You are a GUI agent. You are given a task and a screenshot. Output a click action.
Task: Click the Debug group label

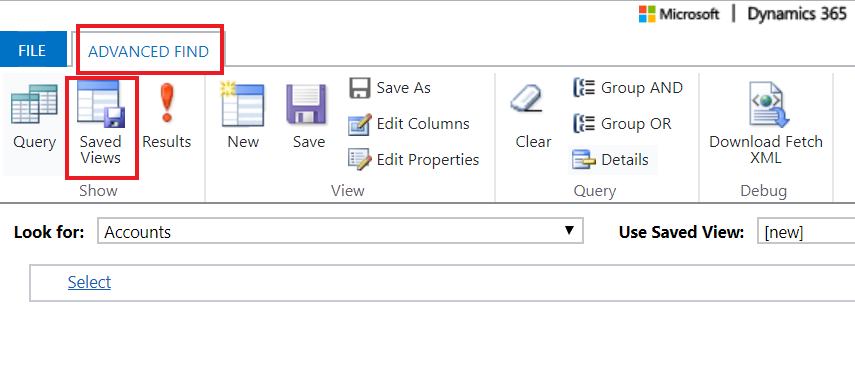[x=763, y=191]
